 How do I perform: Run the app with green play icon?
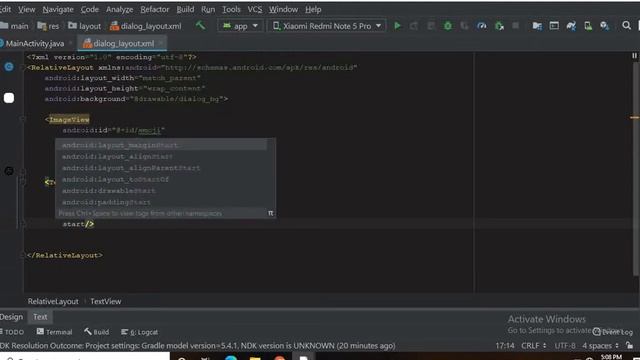[397, 26]
